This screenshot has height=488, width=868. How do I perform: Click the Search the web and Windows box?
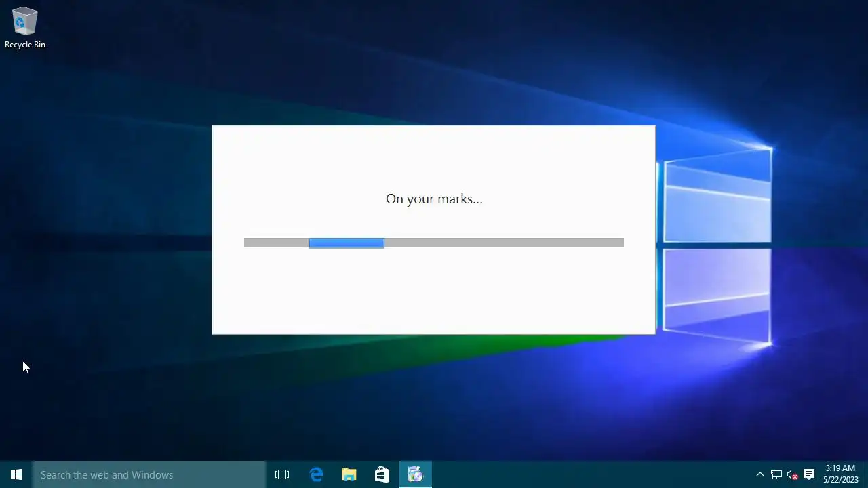click(149, 474)
